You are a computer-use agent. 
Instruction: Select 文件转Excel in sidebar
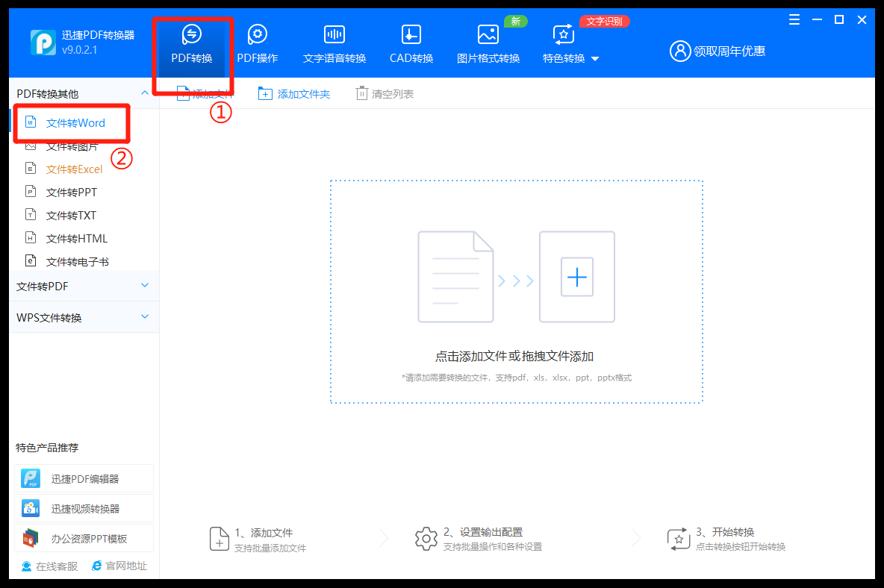tap(75, 169)
